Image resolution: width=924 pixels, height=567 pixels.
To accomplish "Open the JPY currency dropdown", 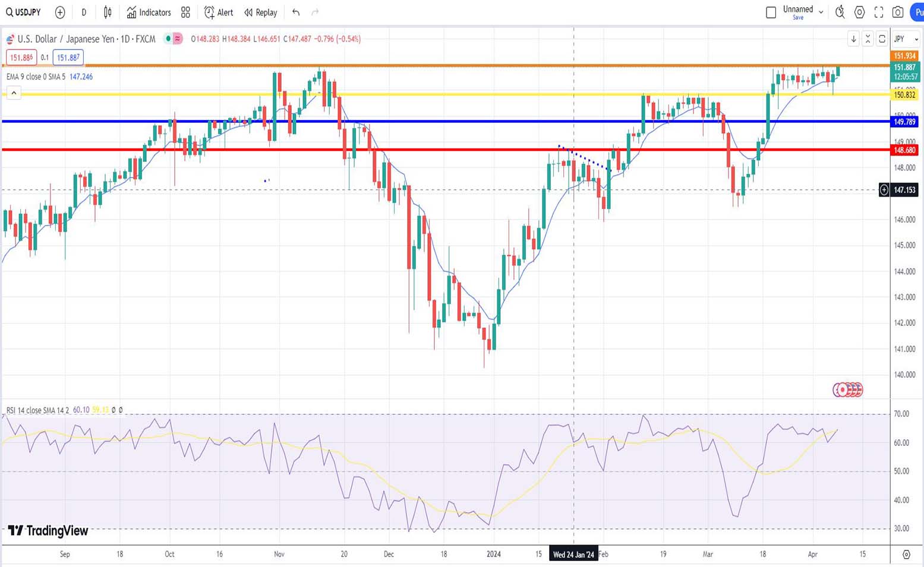I will point(906,39).
